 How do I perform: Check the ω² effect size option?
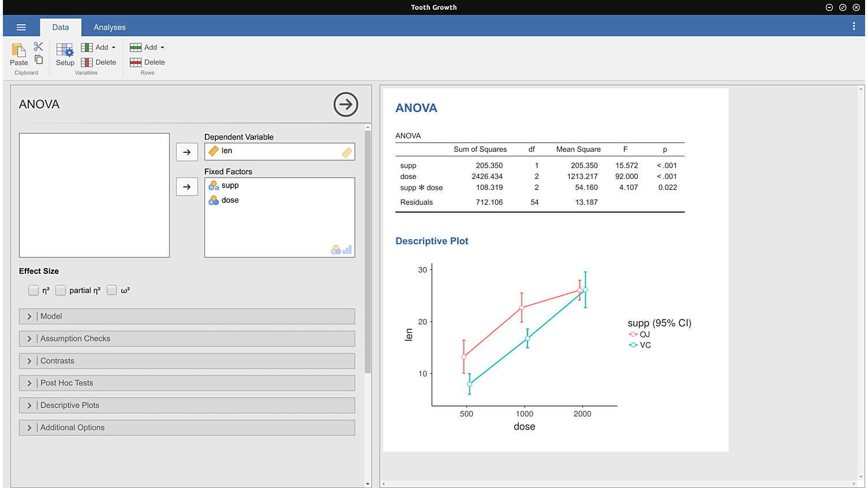(x=112, y=290)
